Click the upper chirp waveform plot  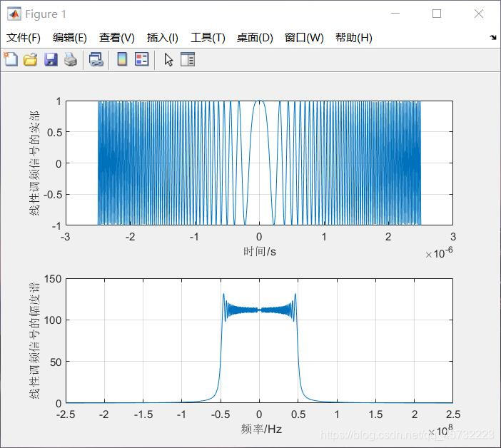[259, 163]
